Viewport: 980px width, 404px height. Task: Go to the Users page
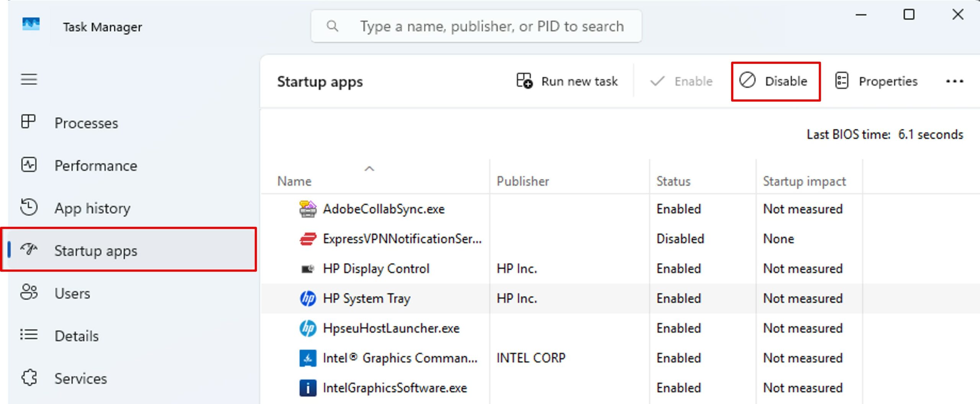coord(132,293)
